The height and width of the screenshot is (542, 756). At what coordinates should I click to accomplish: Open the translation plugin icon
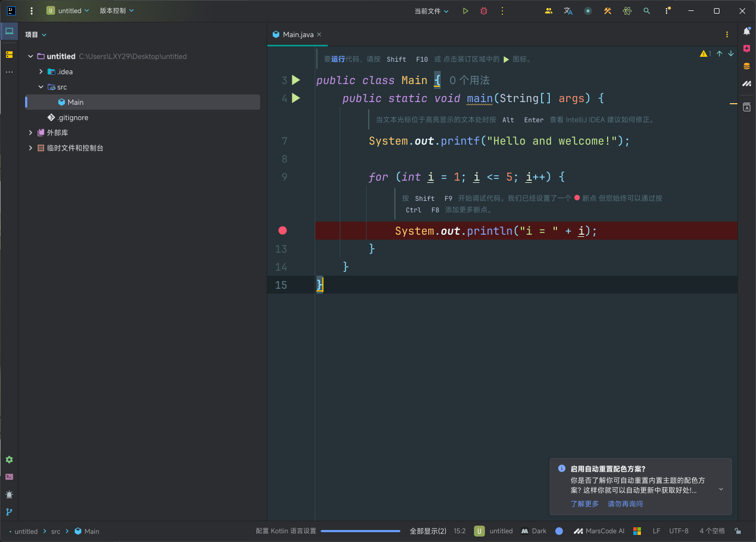click(568, 11)
